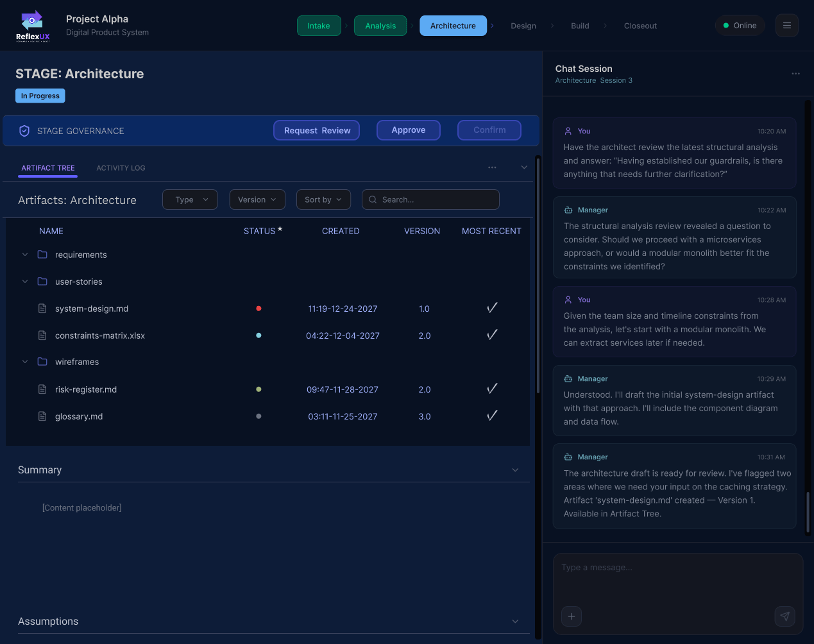Image resolution: width=814 pixels, height=644 pixels.
Task: Go to the Analysis stage
Action: (x=380, y=26)
